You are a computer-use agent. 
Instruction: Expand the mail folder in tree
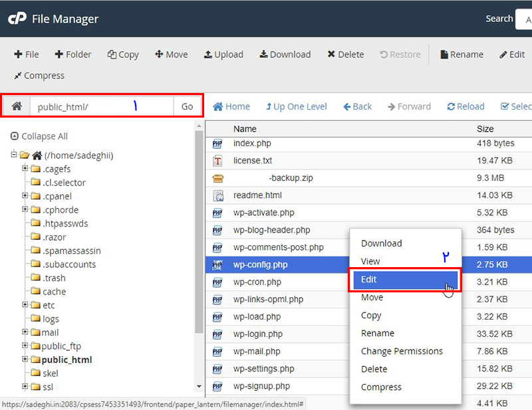pyautogui.click(x=25, y=332)
